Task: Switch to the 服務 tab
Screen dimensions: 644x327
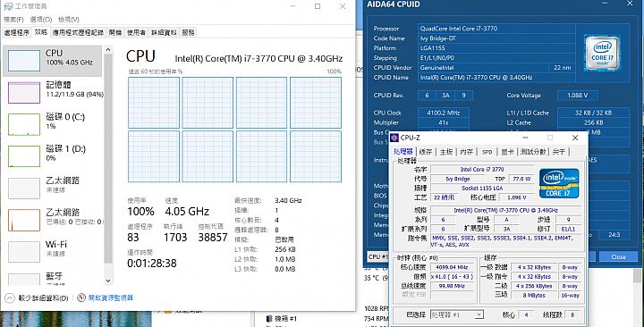Action: 188,32
